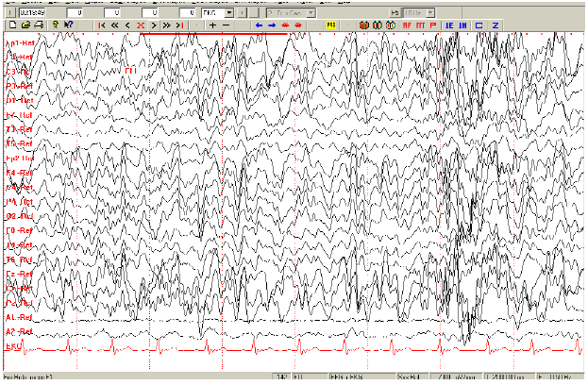588x385 pixels.
Task: Click the red P toolbar button
Action: pos(433,25)
